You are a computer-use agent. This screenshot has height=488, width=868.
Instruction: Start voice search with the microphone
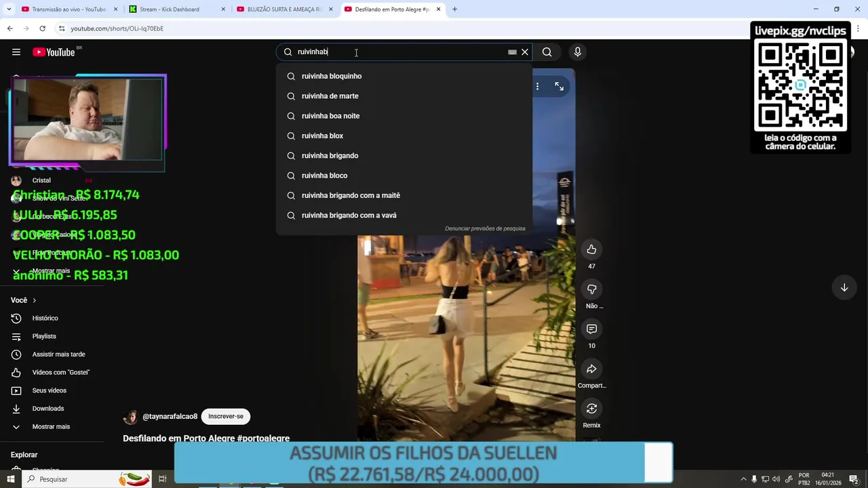coord(578,52)
